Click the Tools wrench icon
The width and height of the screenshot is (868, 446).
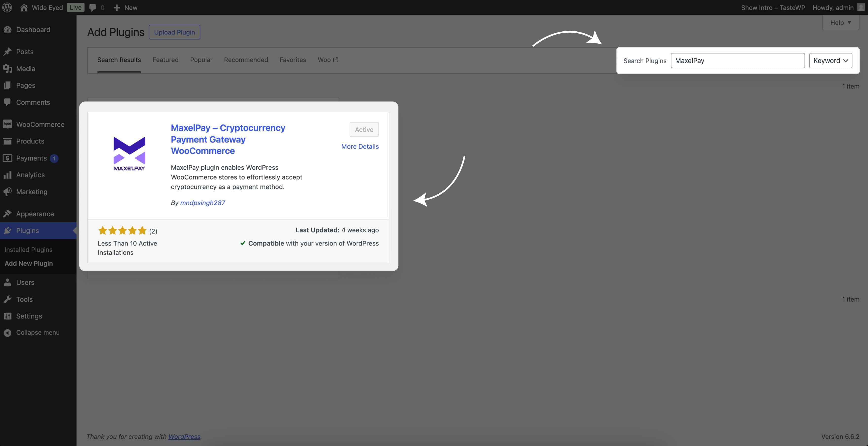[7, 299]
